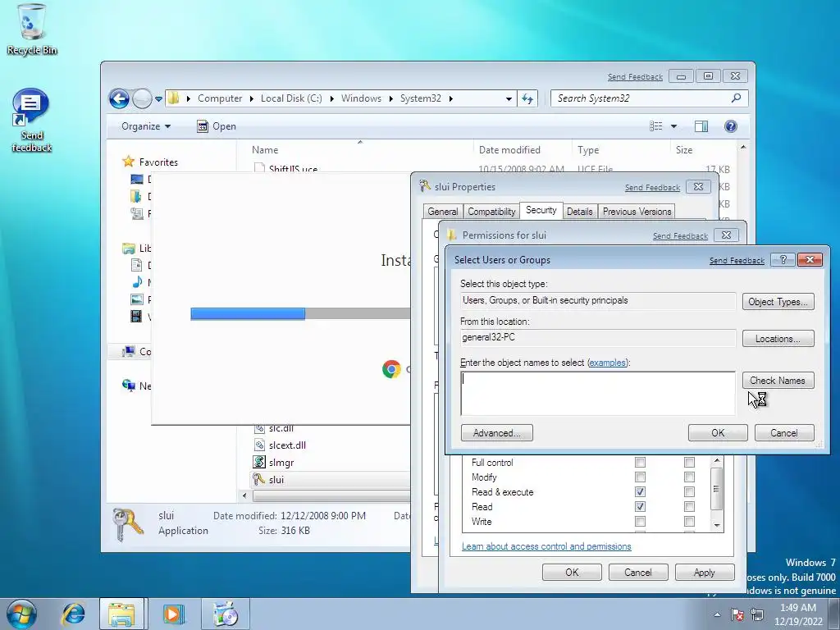Click the Explorer Forward arrow button
Viewport: 840px width, 630px height.
142,98
